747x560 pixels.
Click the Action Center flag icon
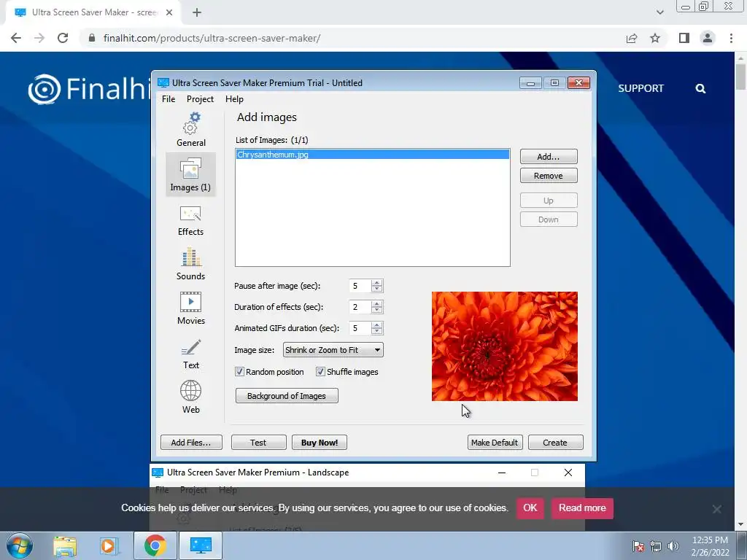coord(638,546)
